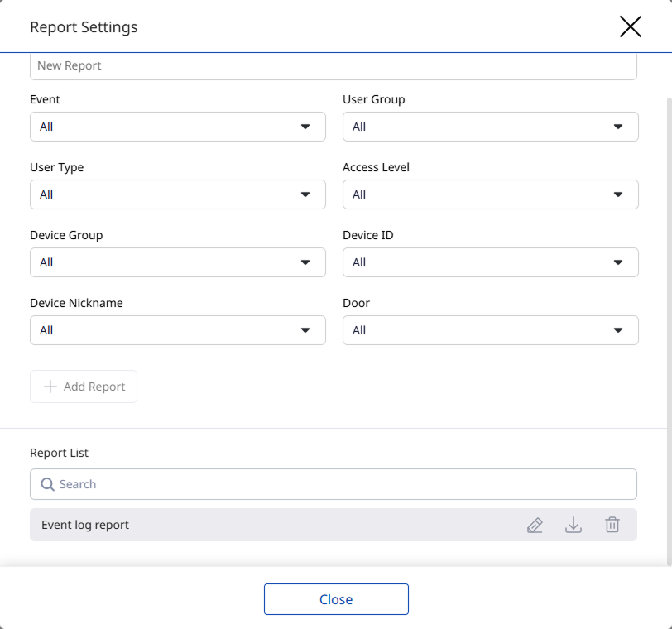Open the User Type dropdown

coord(177,194)
